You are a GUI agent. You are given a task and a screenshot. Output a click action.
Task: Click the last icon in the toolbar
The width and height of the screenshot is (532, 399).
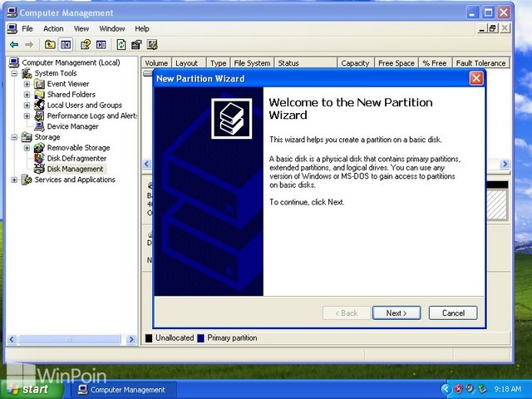[152, 44]
